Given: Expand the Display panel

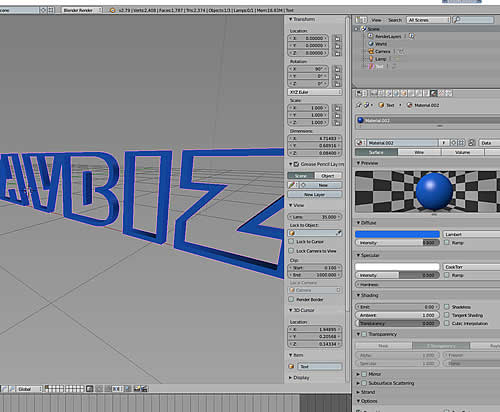Looking at the screenshot, I should [290, 378].
